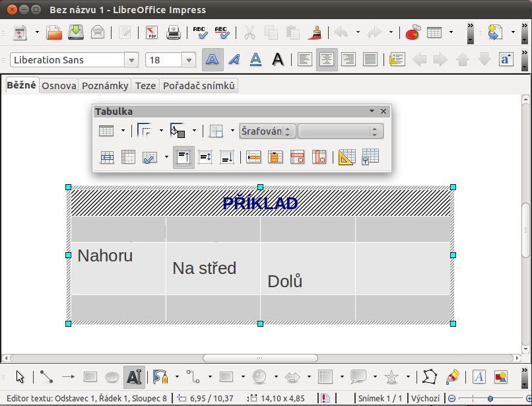This screenshot has height=406, width=532.
Task: Toggle bold text formatting
Action: [x=213, y=60]
